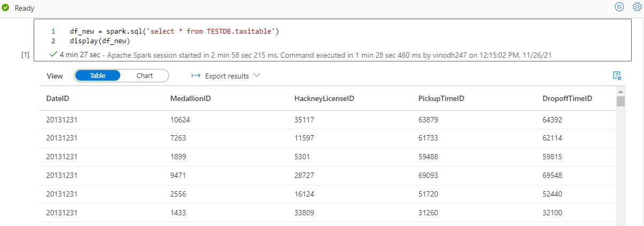Expand the Export results dropdown chevron

(x=257, y=76)
